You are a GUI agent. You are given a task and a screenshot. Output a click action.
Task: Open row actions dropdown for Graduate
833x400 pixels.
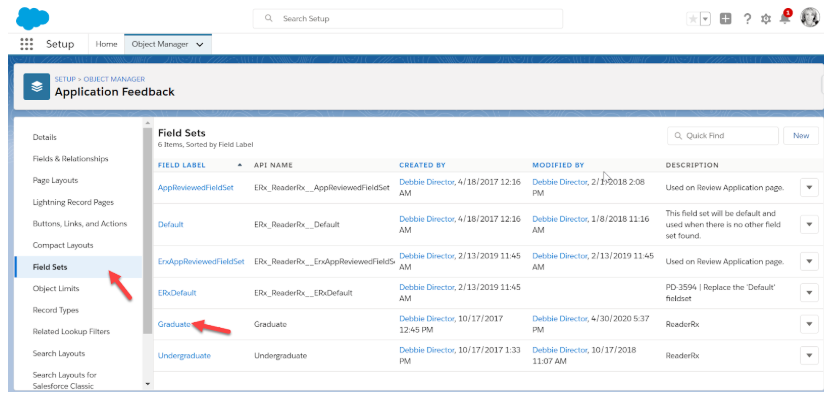pos(809,325)
